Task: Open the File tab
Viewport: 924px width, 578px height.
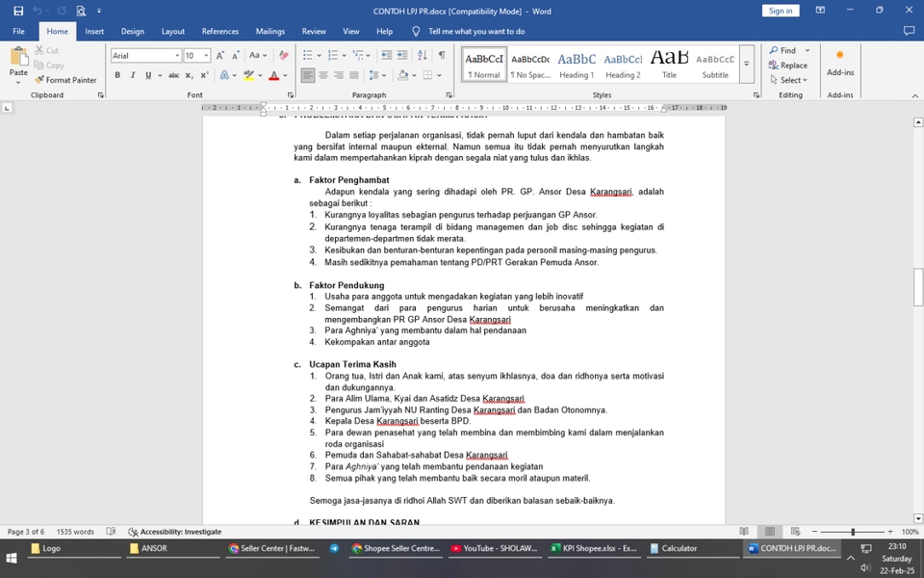Action: pos(18,31)
